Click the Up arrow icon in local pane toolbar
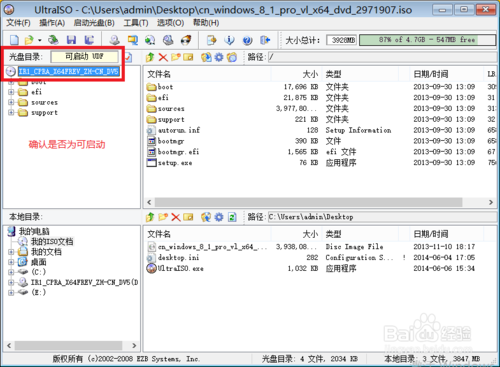This screenshot has width=500, height=367. pyautogui.click(x=150, y=217)
